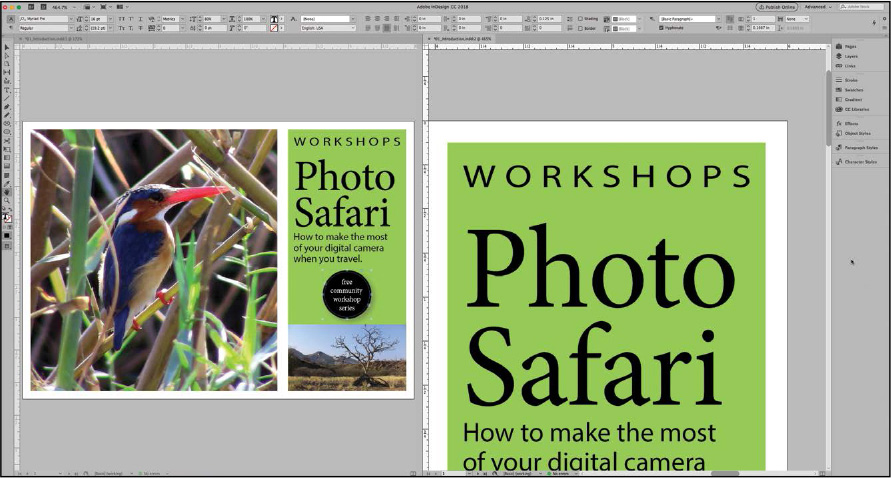Switch to the left document tab at 172%
This screenshot has height=478, width=891.
coord(55,39)
